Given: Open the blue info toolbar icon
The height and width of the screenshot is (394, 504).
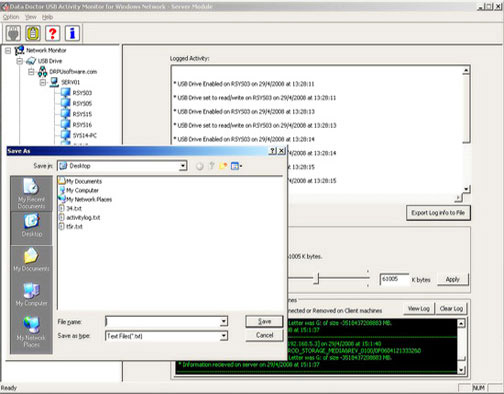Looking at the screenshot, I should 72,33.
